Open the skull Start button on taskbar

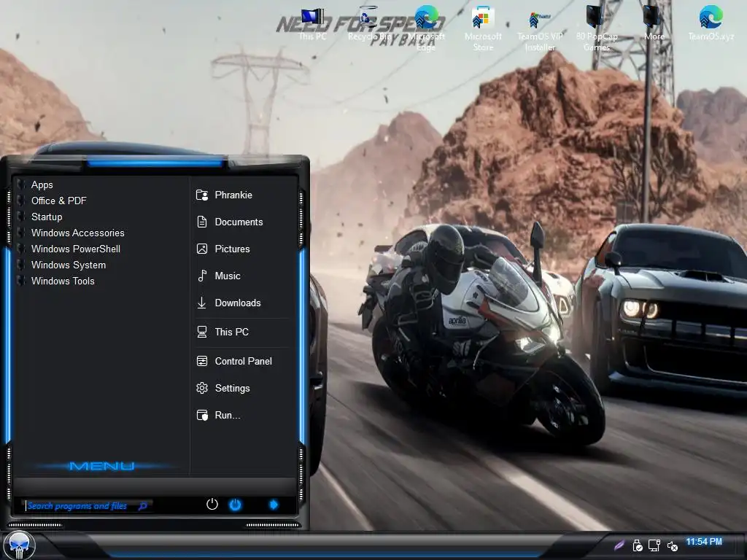click(x=18, y=545)
